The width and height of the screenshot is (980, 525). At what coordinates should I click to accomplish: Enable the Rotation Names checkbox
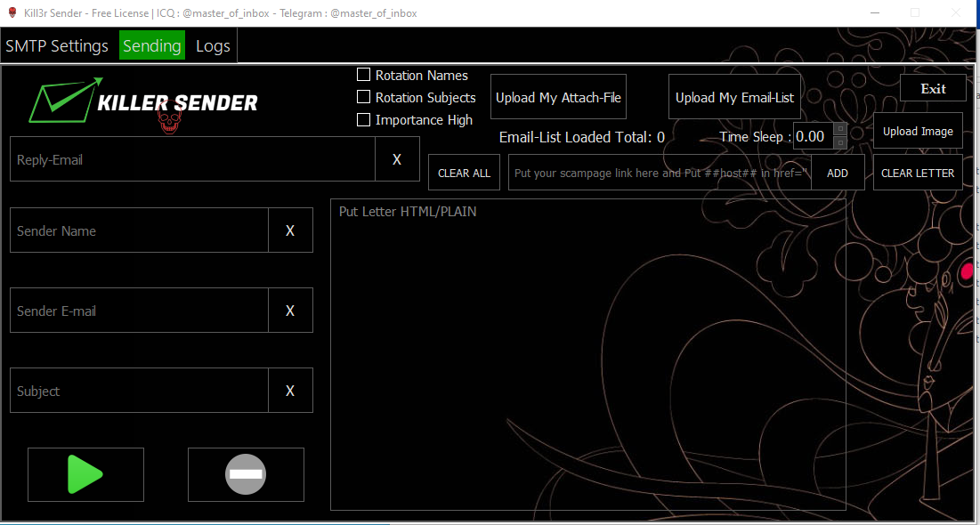click(363, 76)
